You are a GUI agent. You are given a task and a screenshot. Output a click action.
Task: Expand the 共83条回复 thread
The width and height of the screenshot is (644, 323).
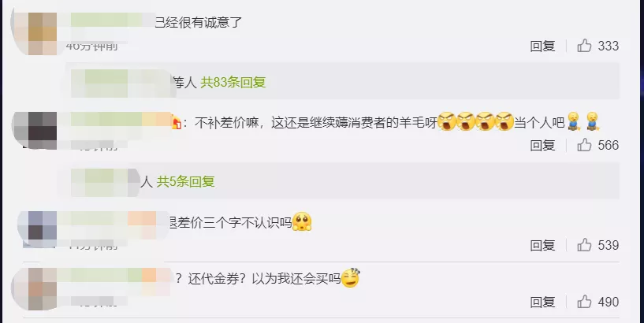tap(233, 83)
